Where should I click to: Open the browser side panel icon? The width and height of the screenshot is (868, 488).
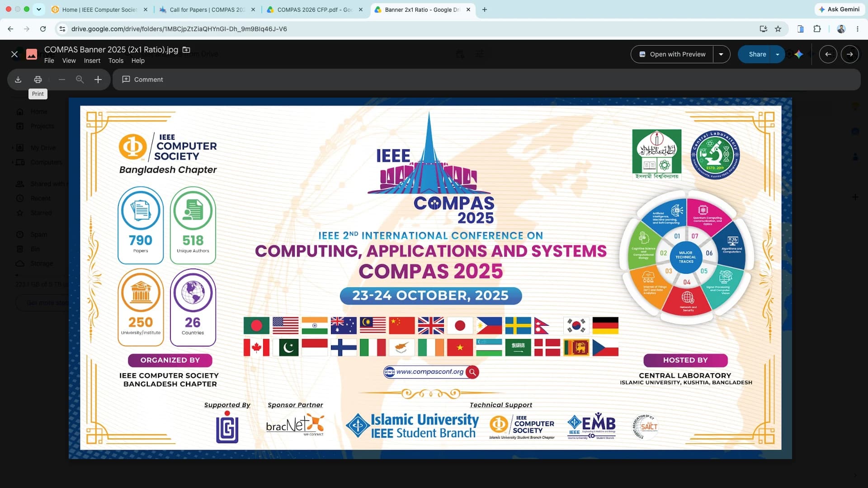(x=801, y=29)
